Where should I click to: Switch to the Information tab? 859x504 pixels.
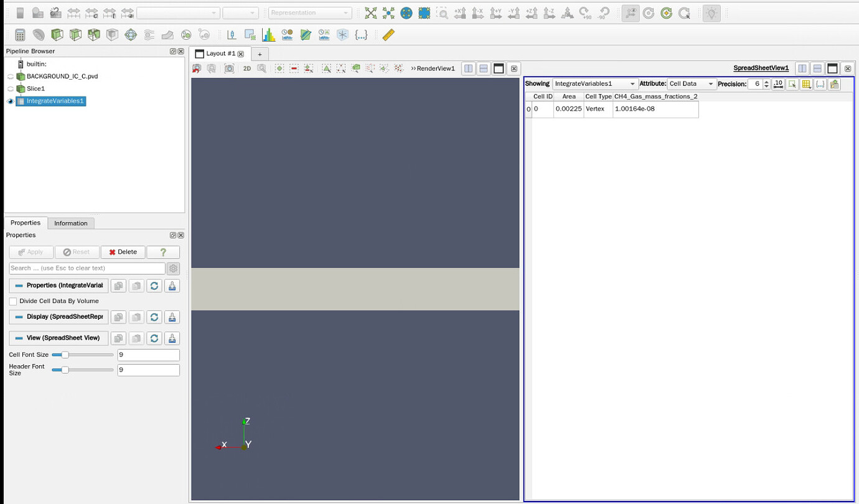point(71,223)
